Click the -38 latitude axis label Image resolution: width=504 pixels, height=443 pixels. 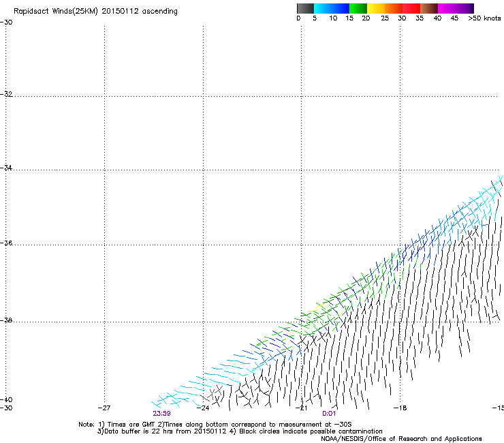point(6,320)
